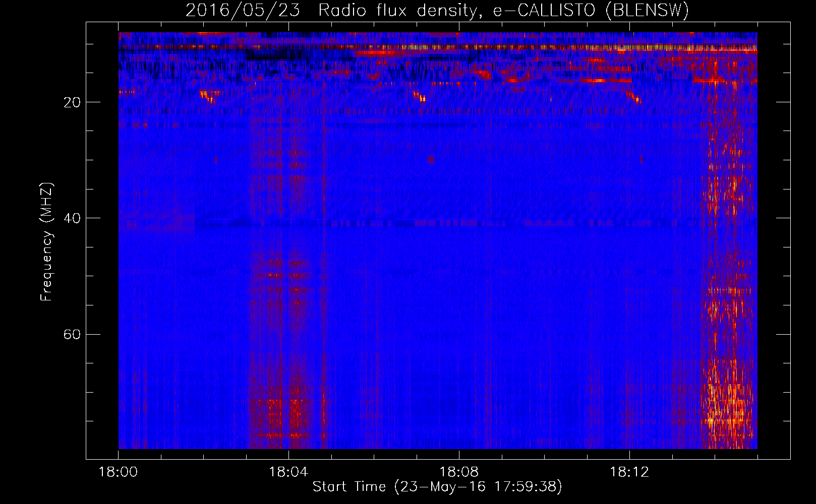Click the plot title "2016/05/23 Radio flux density, e-CALLISTO (BLENSW)"
Image resolution: width=816 pixels, height=504 pixels.
point(437,10)
